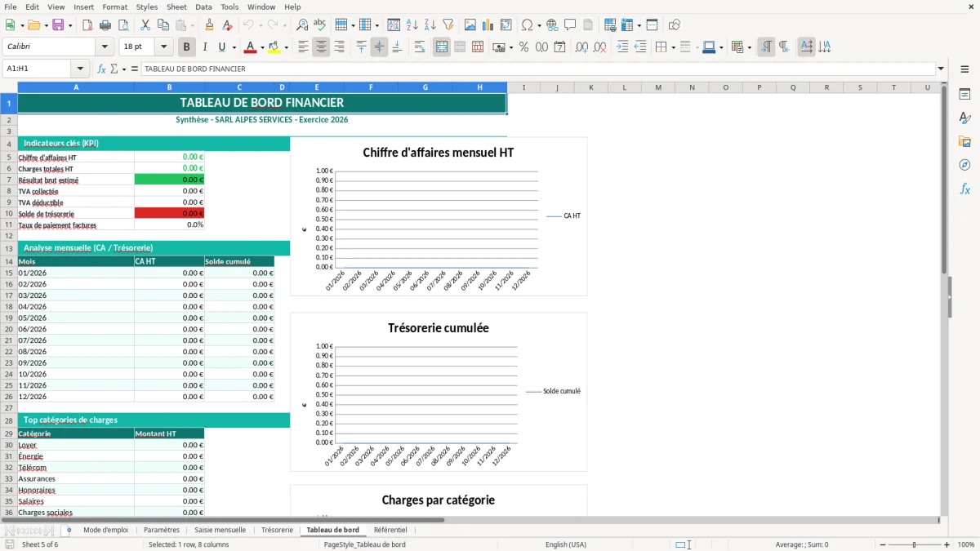Toggle Bold formatting
The width and height of the screenshot is (980, 551).
click(x=186, y=47)
